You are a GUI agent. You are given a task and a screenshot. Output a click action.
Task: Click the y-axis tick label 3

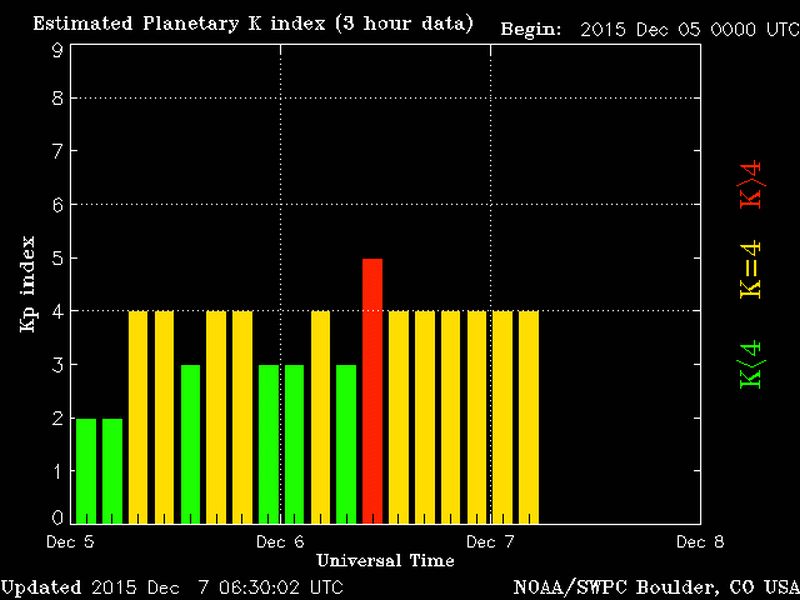click(x=57, y=364)
